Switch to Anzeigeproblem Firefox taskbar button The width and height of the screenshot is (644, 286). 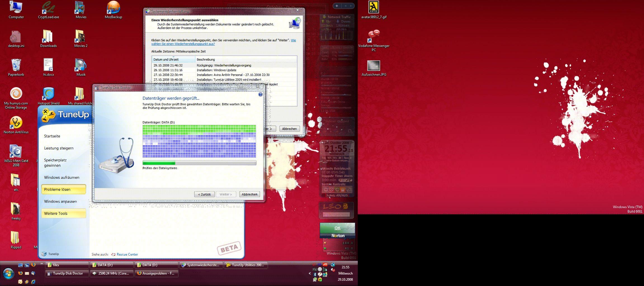tap(156, 273)
